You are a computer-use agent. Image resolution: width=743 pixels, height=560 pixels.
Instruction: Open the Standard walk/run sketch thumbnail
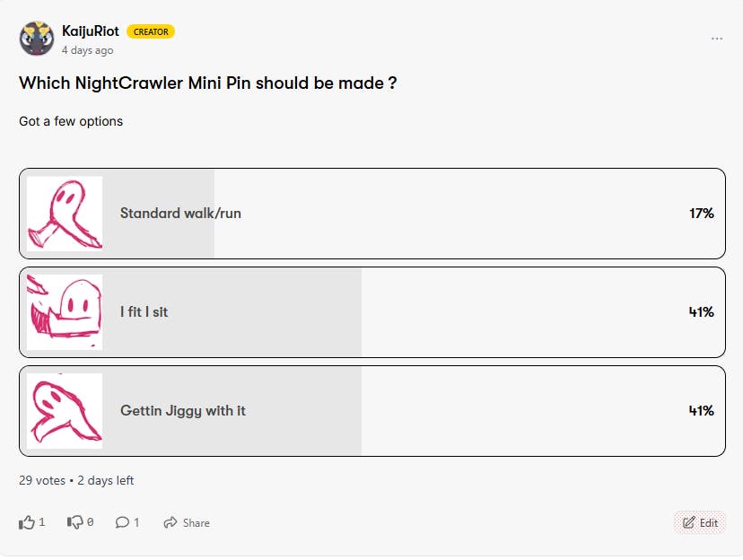[x=65, y=213]
